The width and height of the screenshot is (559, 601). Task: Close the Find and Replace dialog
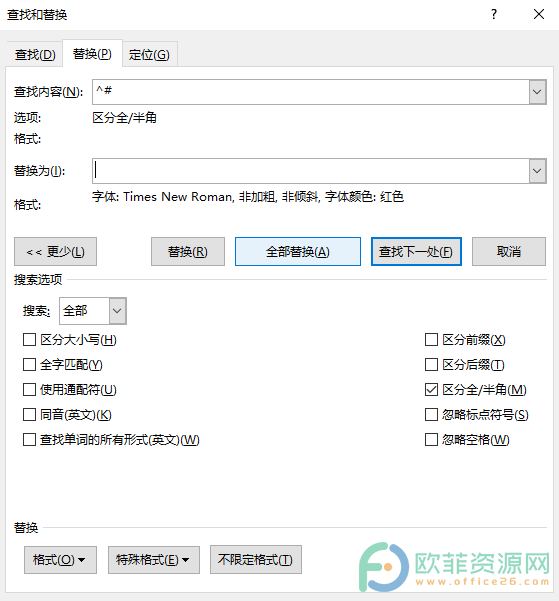(539, 15)
